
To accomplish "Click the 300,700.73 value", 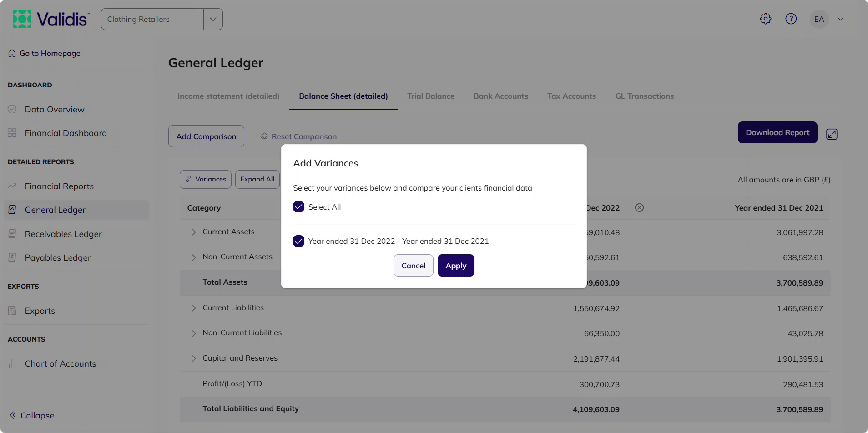I will (600, 384).
